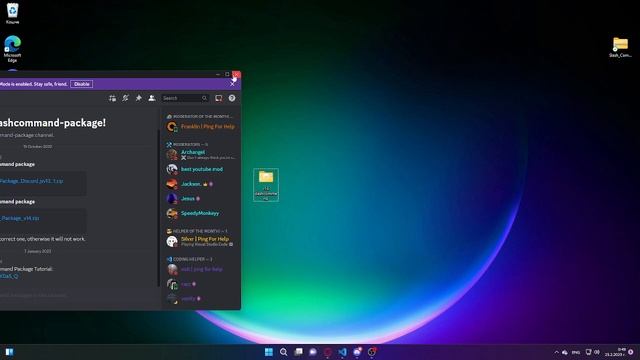Click Archangel's avatar in the member list
The height and width of the screenshot is (360, 640).
coord(172,155)
